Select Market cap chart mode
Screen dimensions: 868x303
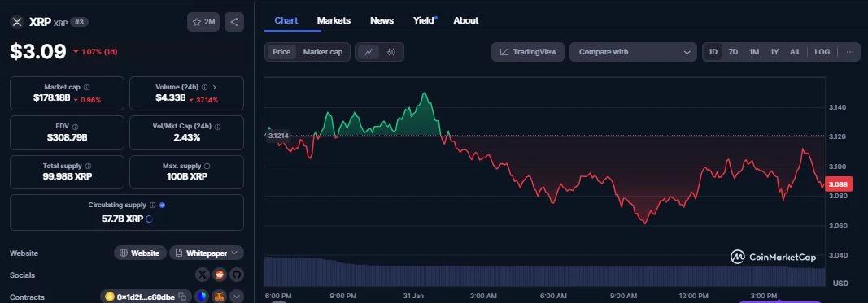pos(323,52)
